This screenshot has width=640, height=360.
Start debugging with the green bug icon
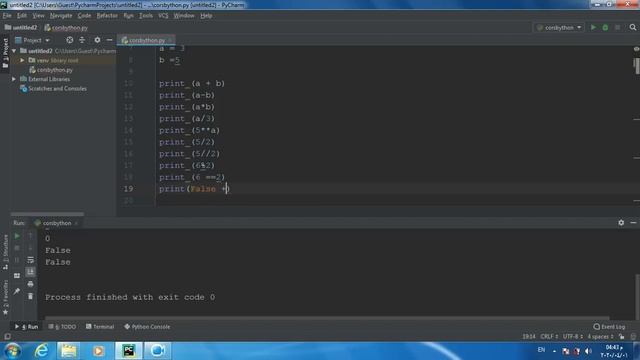coord(605,27)
